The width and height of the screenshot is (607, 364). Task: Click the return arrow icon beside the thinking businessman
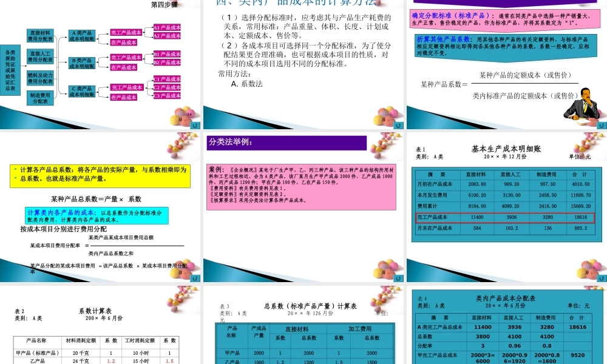600,126
